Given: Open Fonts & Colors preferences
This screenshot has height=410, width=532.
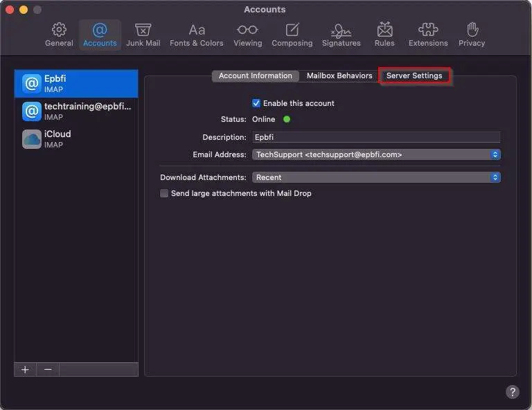Looking at the screenshot, I should [x=197, y=35].
